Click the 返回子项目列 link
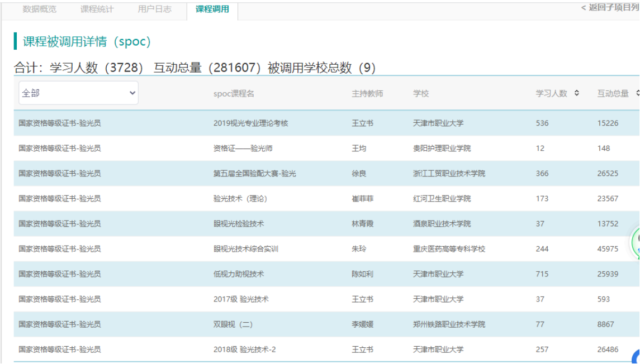Image resolution: width=640 pixels, height=364 pixels. [610, 7]
